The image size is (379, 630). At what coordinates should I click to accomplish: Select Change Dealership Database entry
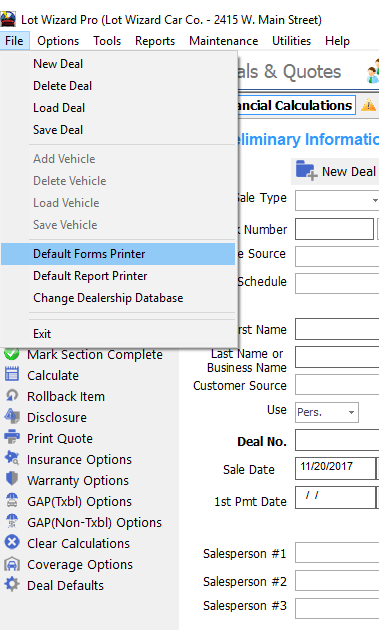pos(118,298)
